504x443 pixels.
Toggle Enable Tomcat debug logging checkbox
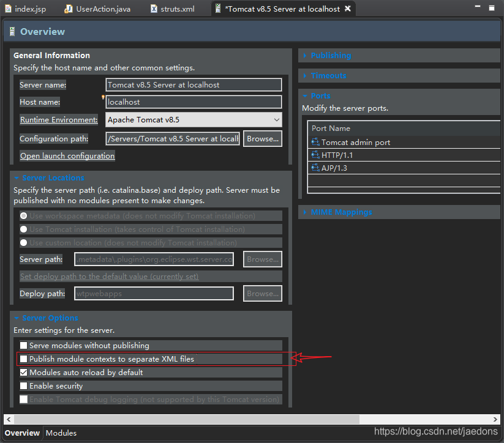[x=23, y=400]
